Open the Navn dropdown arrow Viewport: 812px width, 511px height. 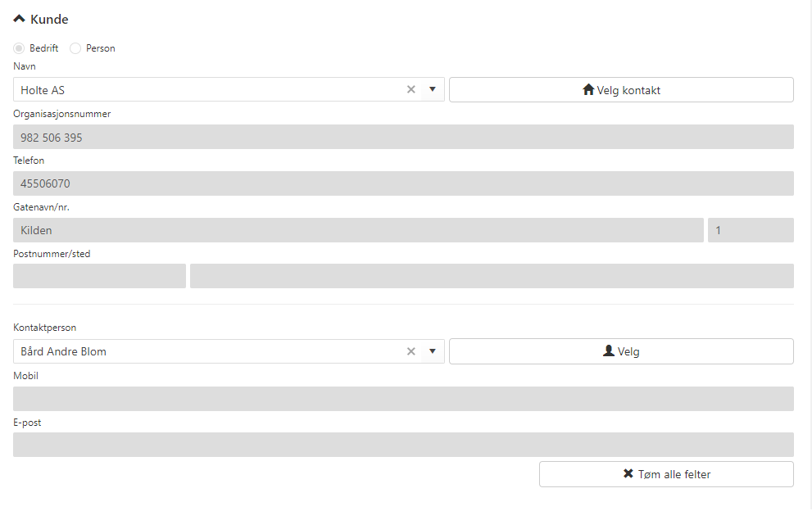432,90
